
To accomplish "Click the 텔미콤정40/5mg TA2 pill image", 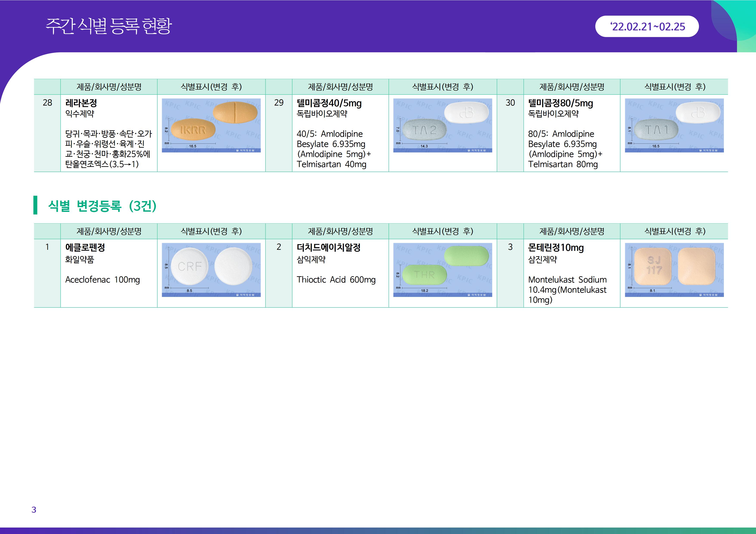I will click(442, 125).
